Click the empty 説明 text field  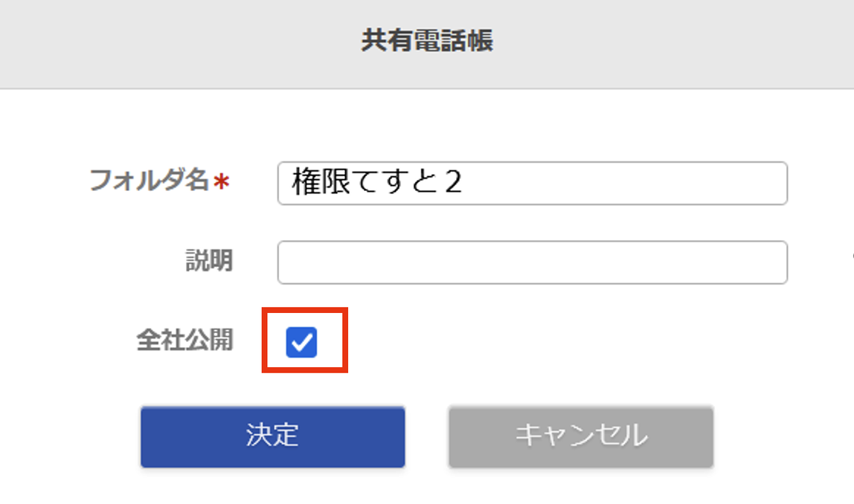531,262
